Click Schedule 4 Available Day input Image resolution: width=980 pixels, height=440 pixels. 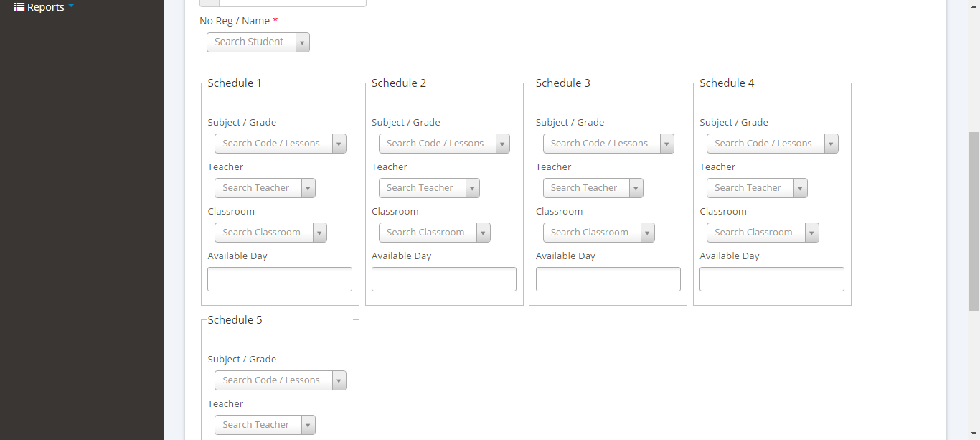[771, 279]
